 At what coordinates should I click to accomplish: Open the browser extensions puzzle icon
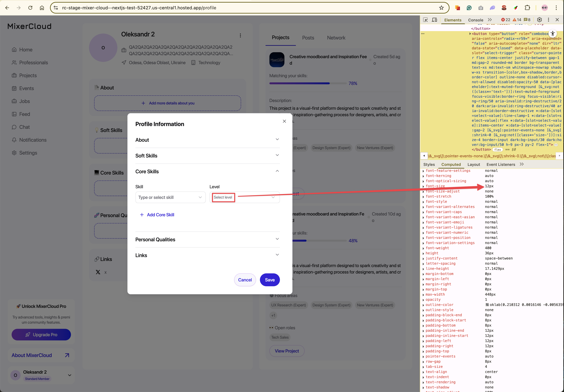[527, 8]
